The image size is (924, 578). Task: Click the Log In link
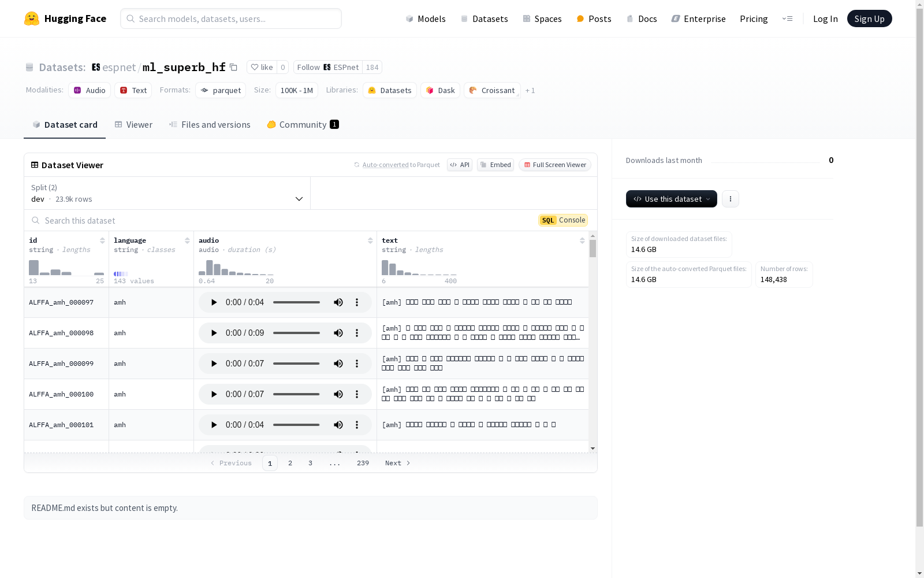pyautogui.click(x=825, y=18)
